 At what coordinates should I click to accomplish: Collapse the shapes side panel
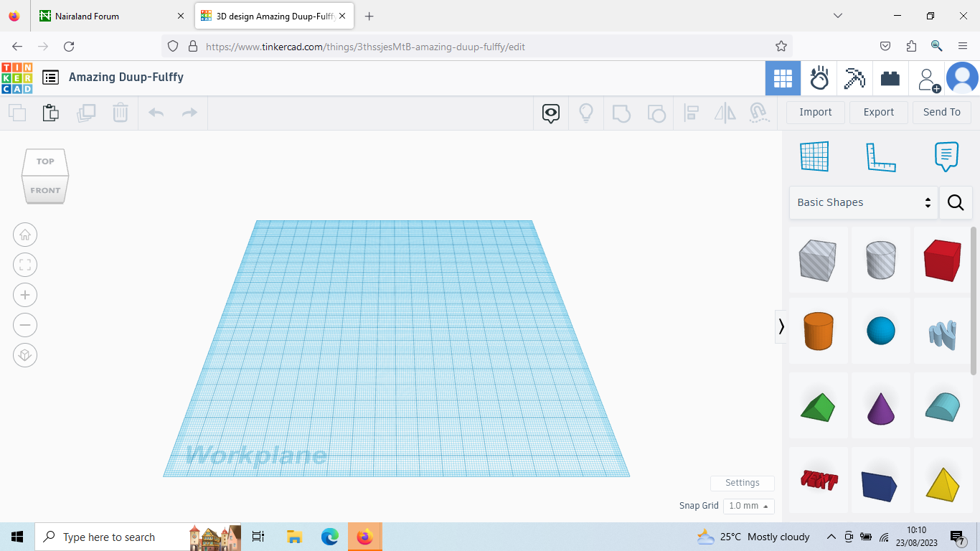pyautogui.click(x=781, y=327)
